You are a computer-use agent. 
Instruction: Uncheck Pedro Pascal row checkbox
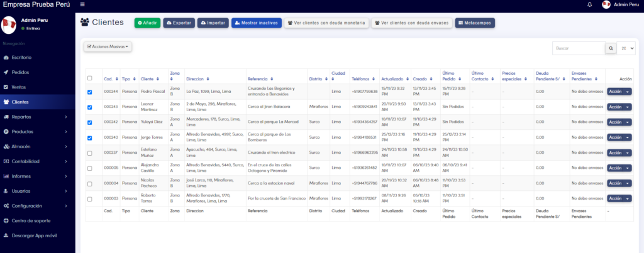[90, 92]
